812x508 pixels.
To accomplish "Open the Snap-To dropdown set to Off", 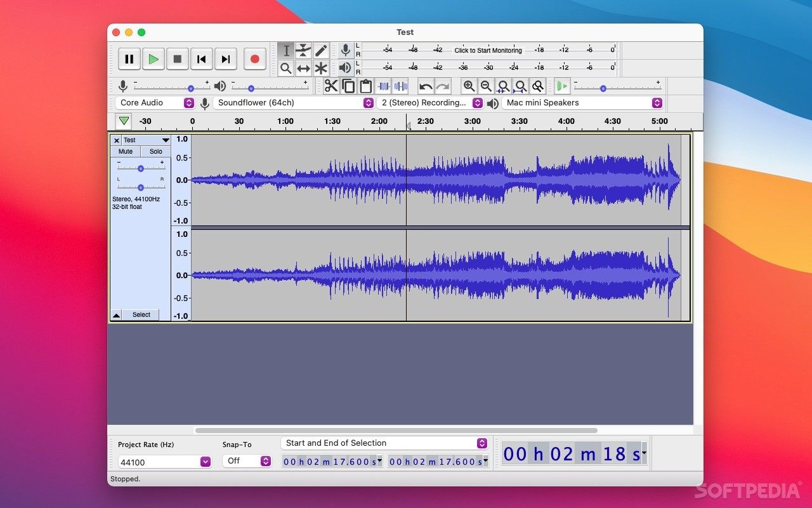I will (x=247, y=461).
